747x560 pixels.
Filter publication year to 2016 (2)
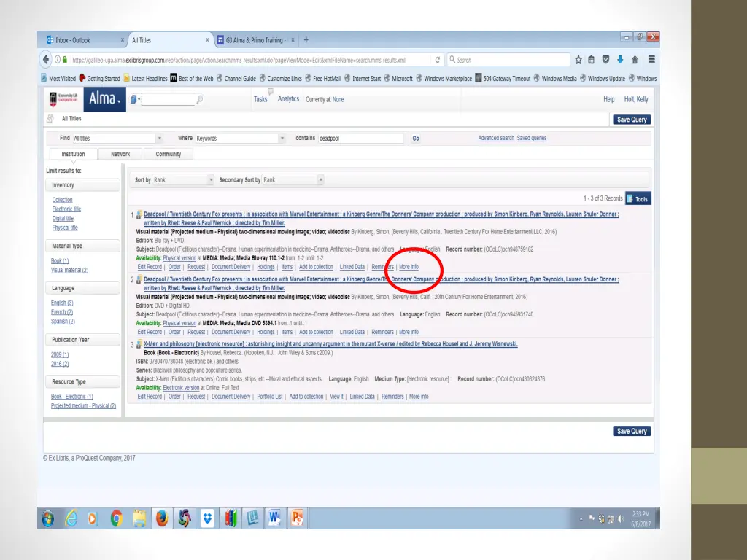coord(60,364)
